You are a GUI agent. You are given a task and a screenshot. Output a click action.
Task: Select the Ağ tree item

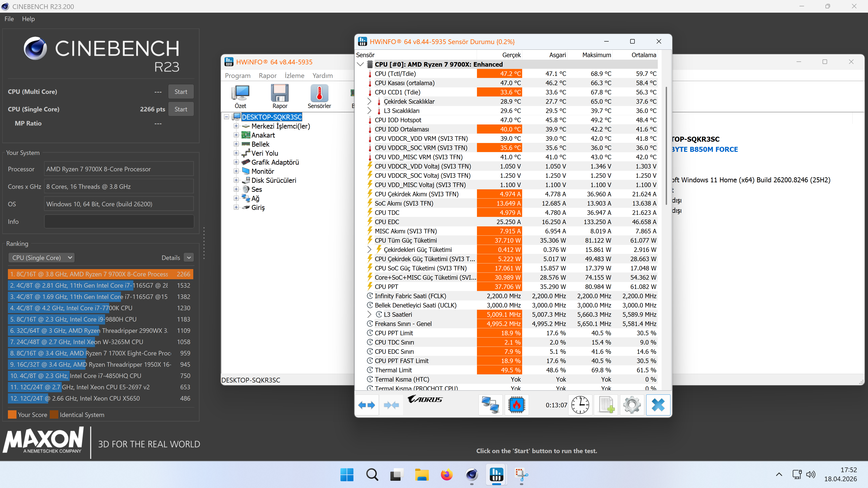255,199
